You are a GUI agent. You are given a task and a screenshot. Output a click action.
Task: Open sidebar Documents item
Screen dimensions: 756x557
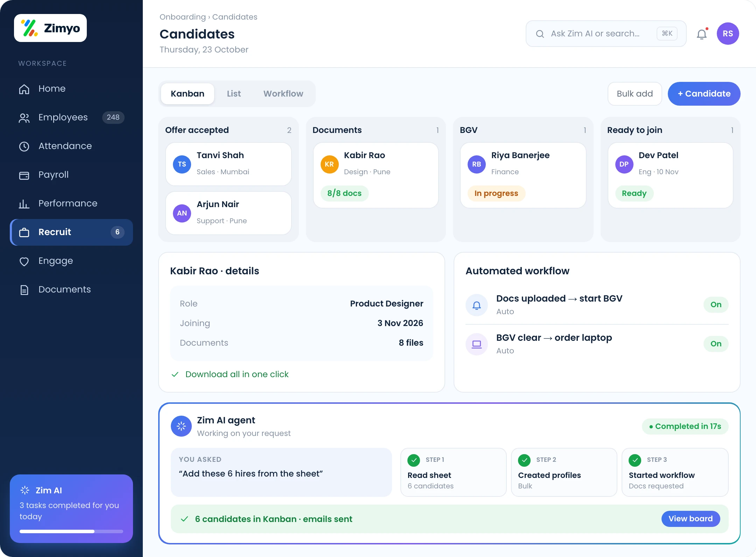[71, 289]
